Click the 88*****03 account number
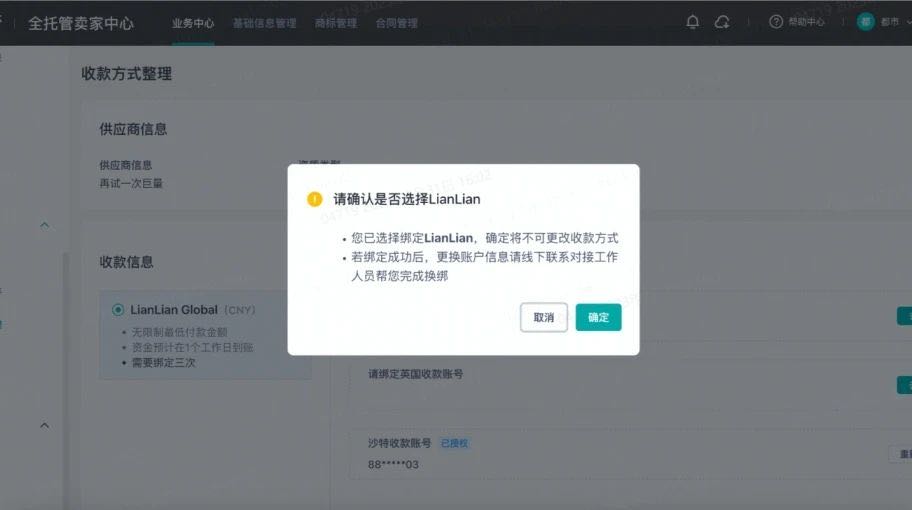Screen dimensions: 912x510 click(393, 464)
